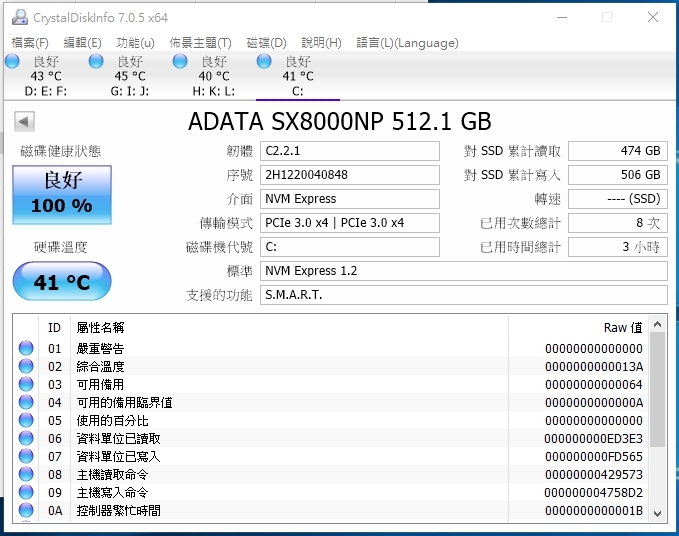Click the 良好 100 % health status button
This screenshot has height=536, width=679.
62,194
